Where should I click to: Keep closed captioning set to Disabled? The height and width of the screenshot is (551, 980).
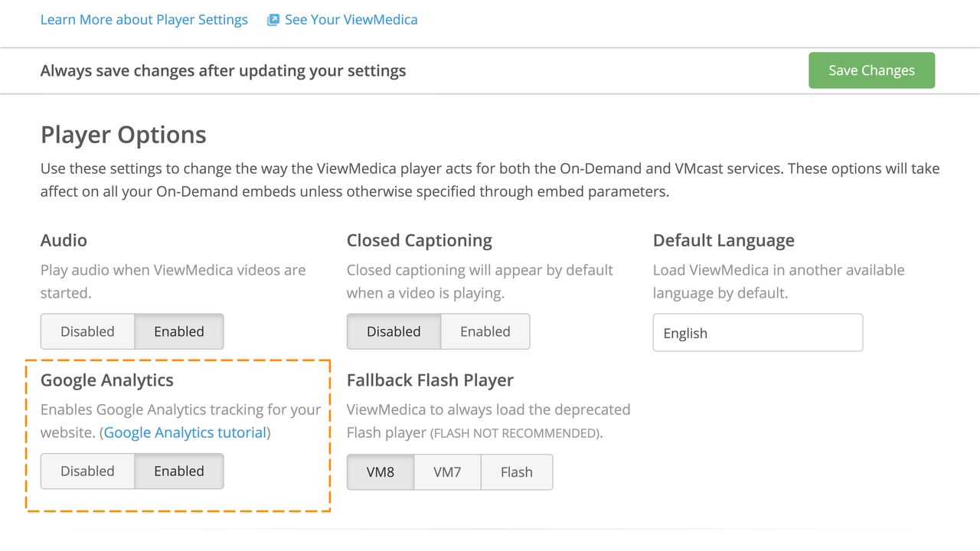[x=394, y=331]
